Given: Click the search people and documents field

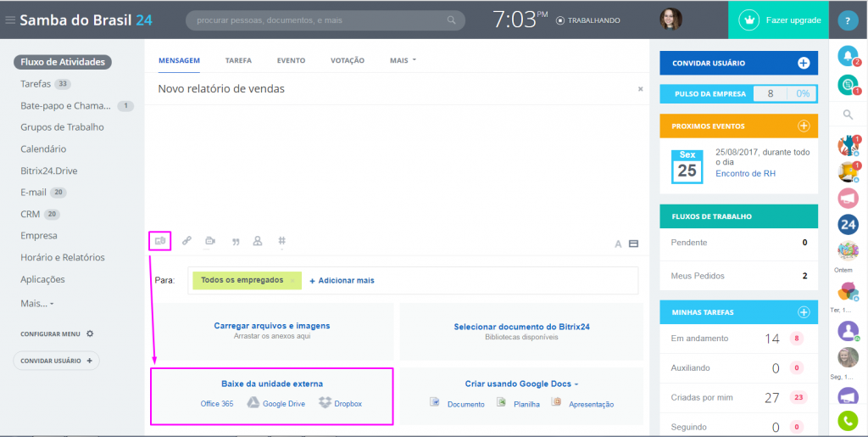Looking at the screenshot, I should coord(325,20).
